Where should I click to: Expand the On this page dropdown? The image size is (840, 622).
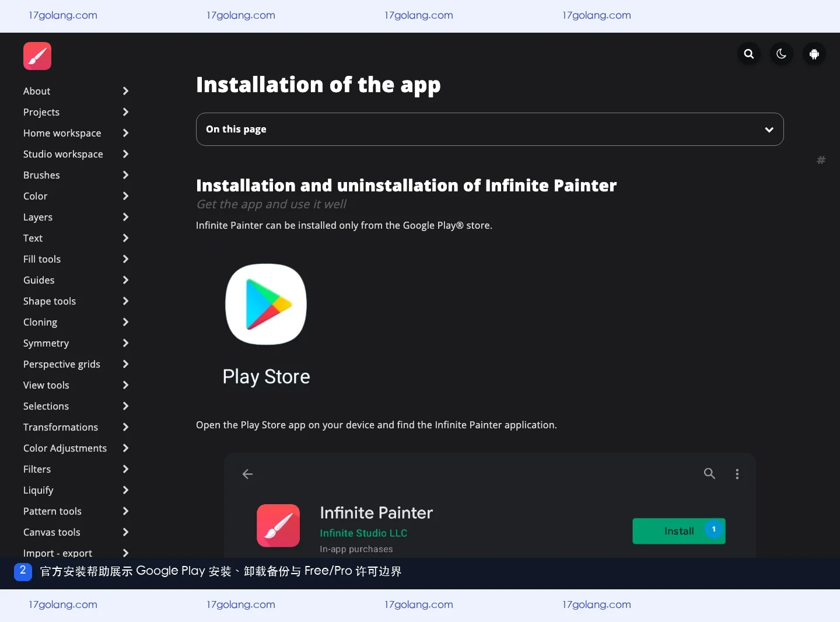pos(490,129)
